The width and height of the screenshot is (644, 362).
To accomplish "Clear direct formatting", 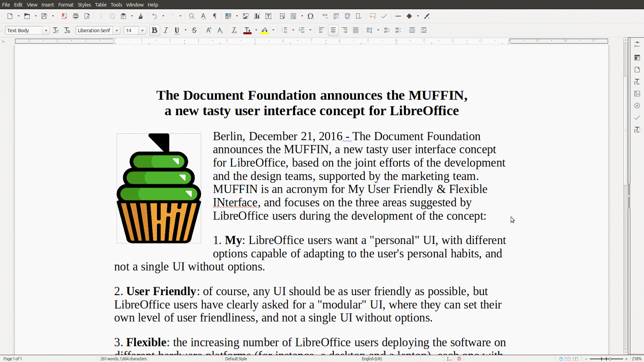I will pos(234,30).
